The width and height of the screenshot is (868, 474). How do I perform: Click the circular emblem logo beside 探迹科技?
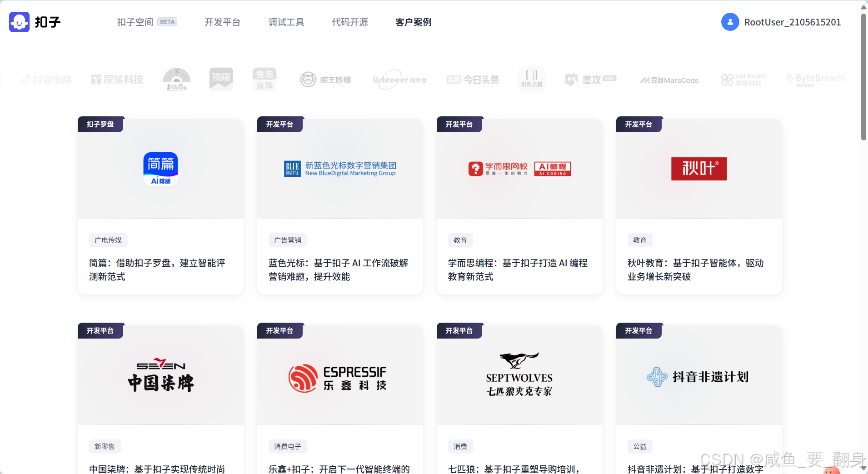coord(177,80)
